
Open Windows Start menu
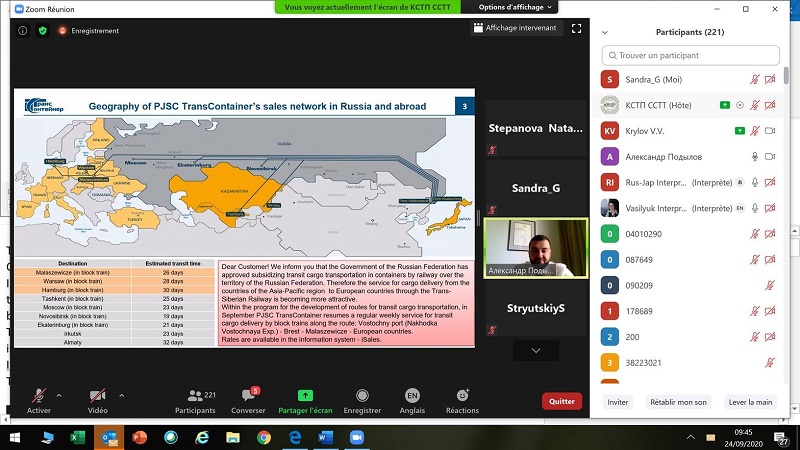pos(14,438)
